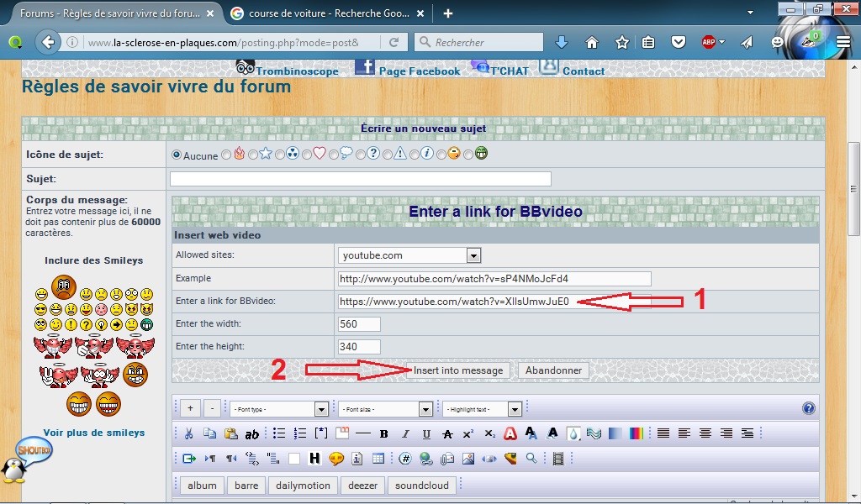Switch to the Forums Règles de savoir vivre tab
The image size is (861, 504).
click(x=110, y=13)
